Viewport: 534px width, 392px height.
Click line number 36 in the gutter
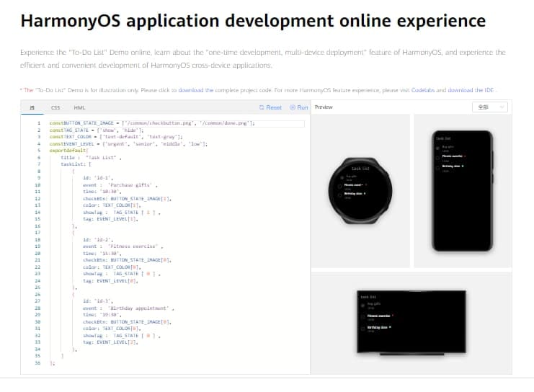coord(37,363)
